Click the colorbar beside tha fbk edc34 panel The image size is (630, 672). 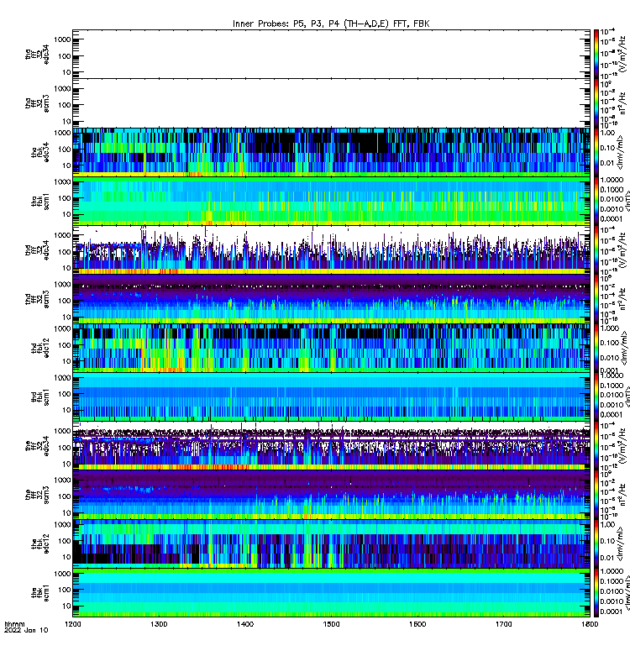click(x=596, y=152)
